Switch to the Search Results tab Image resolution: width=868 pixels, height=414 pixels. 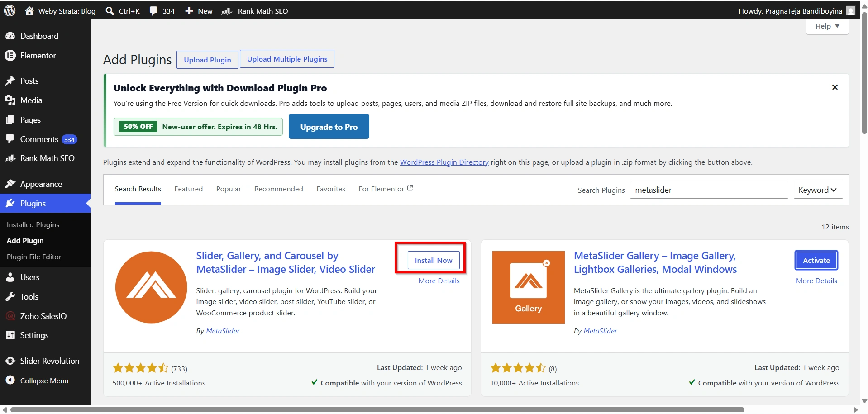138,189
